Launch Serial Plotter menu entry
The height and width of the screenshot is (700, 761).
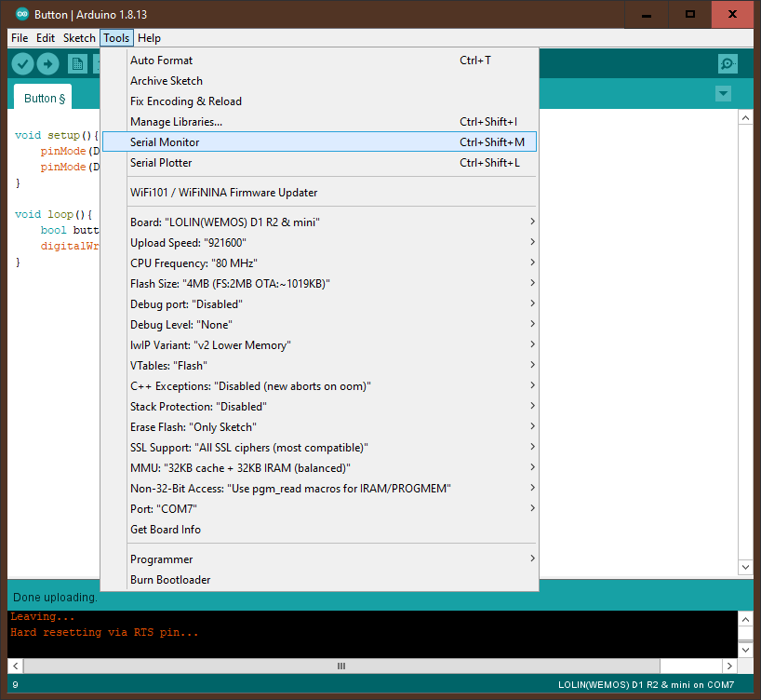click(319, 163)
